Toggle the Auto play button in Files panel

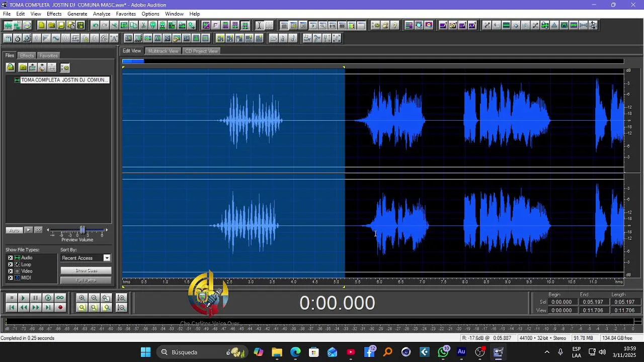(14, 230)
